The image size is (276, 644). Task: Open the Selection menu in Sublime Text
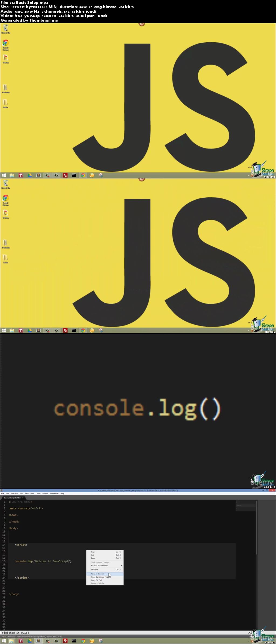(14, 493)
